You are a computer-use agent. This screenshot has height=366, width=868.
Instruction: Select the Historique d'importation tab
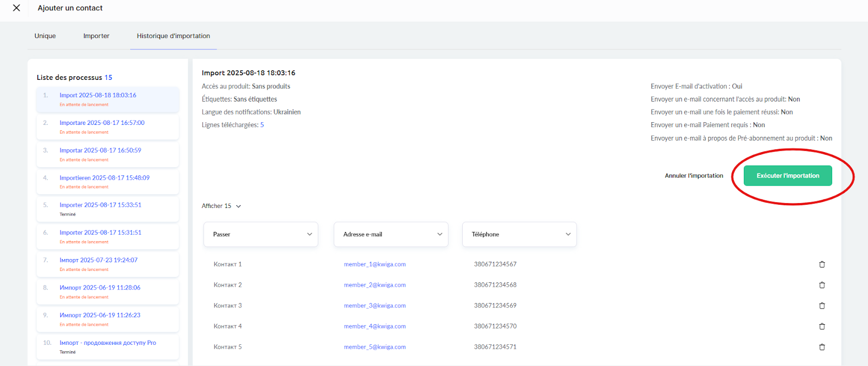point(173,36)
